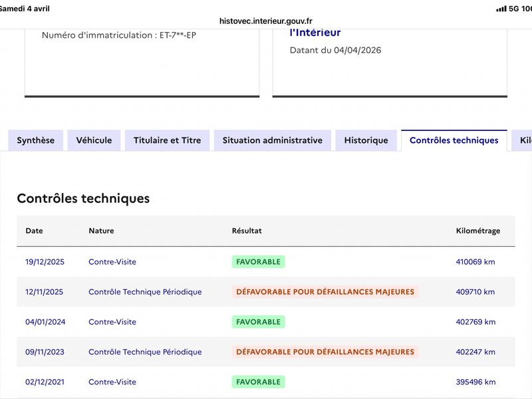This screenshot has height=399, width=532.
Task: Click the FAVORABLE badge for 19/12/2025
Action: pyautogui.click(x=258, y=262)
